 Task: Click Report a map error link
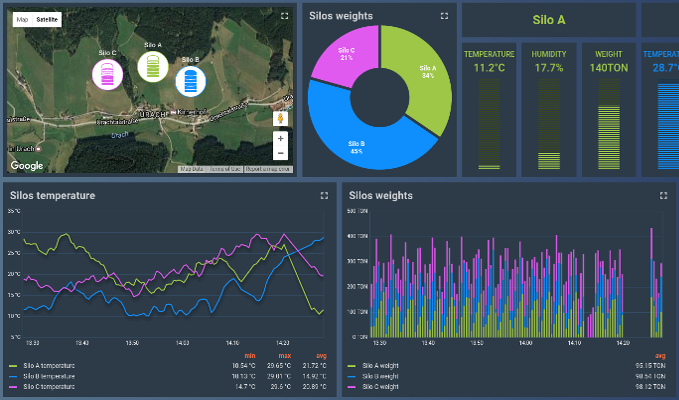(268, 169)
